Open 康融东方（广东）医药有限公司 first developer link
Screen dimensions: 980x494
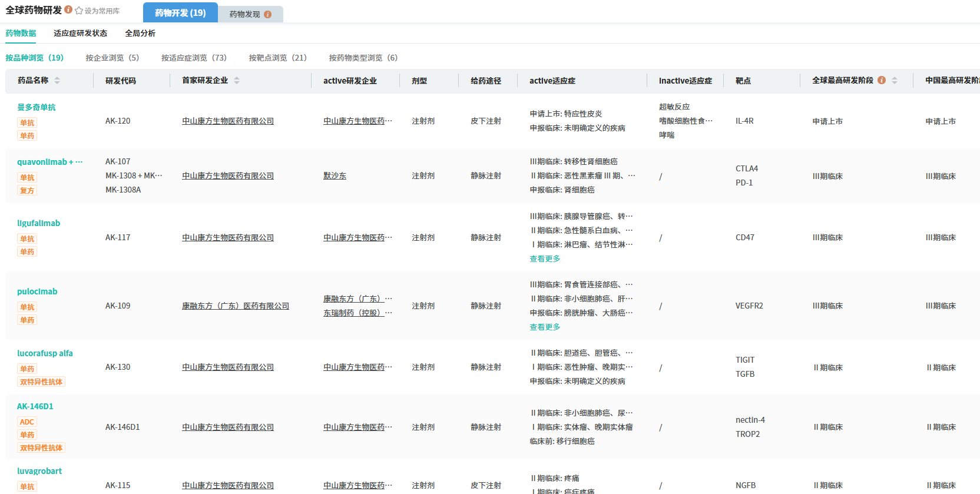click(x=236, y=306)
